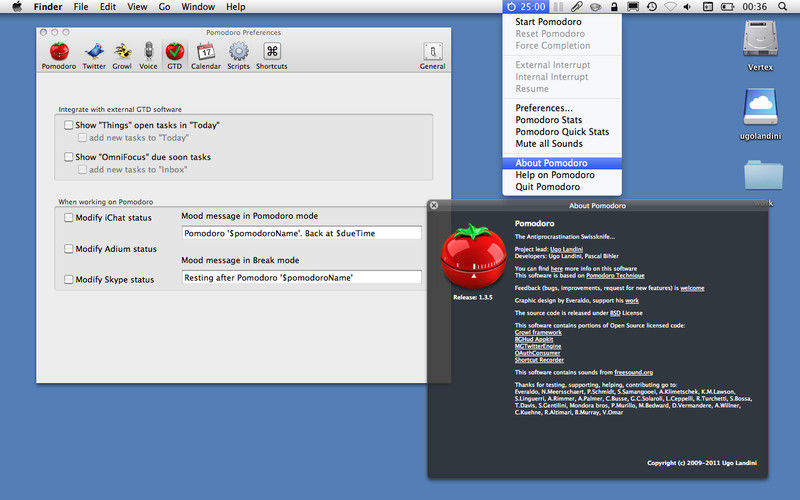
Task: Click the Time Machine menu bar icon
Action: [652, 7]
